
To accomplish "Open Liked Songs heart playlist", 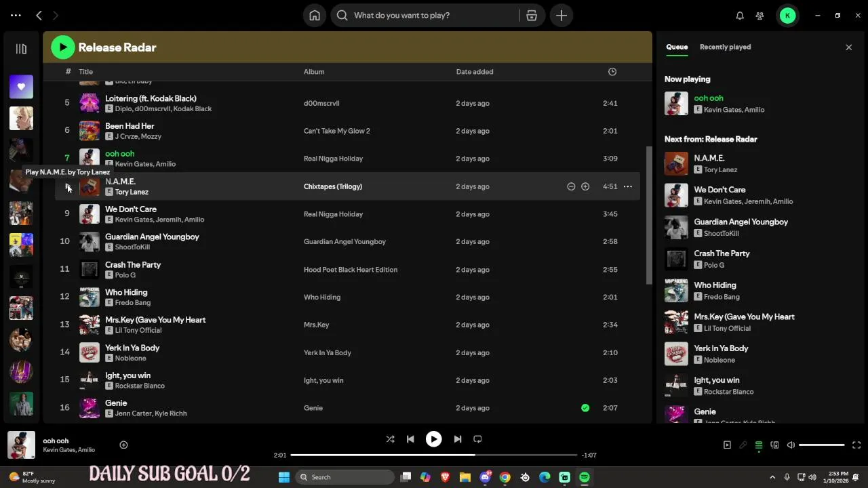I will [x=21, y=87].
